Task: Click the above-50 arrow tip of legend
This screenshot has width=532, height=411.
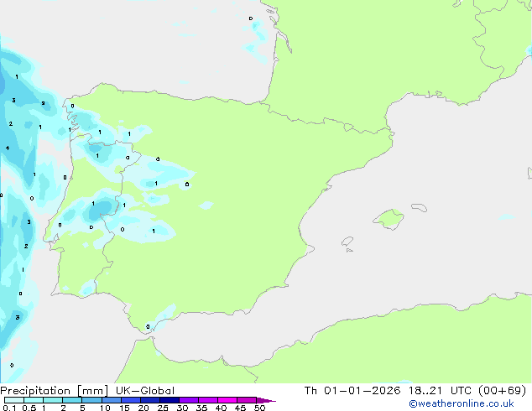Action: point(266,400)
